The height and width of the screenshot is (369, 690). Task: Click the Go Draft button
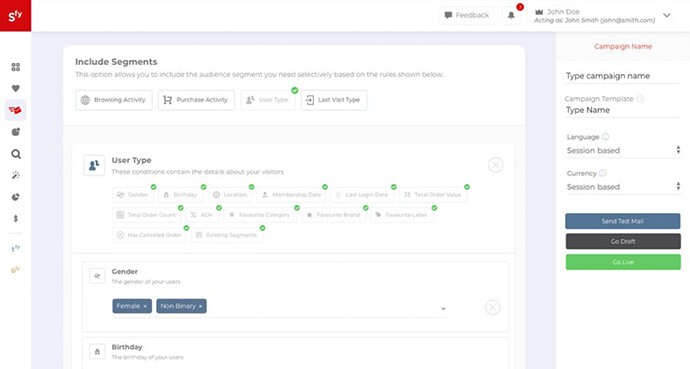tap(623, 241)
